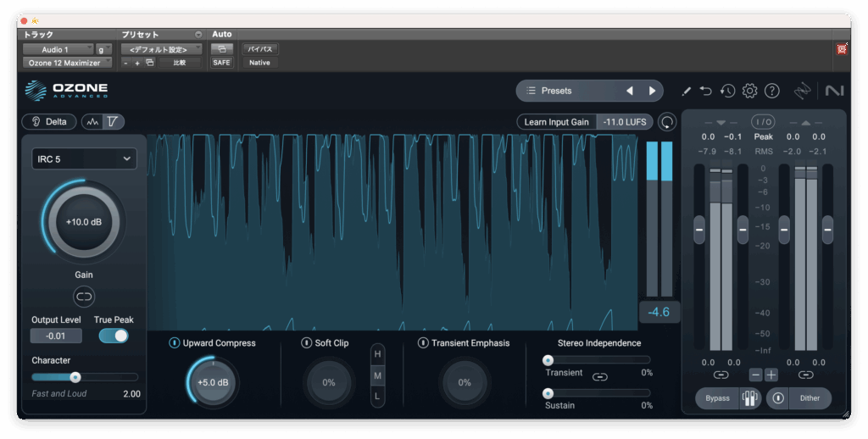Expand the Ozone 12 Maximizer plugin selector

pos(66,63)
